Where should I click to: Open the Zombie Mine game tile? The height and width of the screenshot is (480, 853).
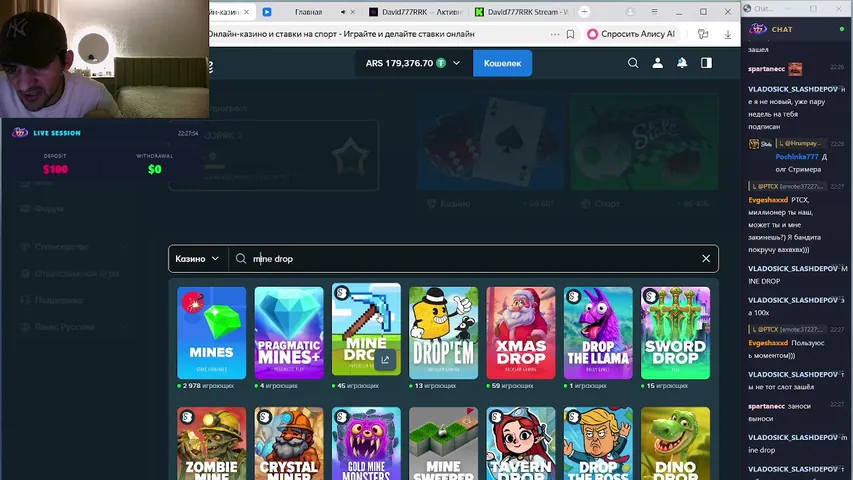click(x=212, y=444)
